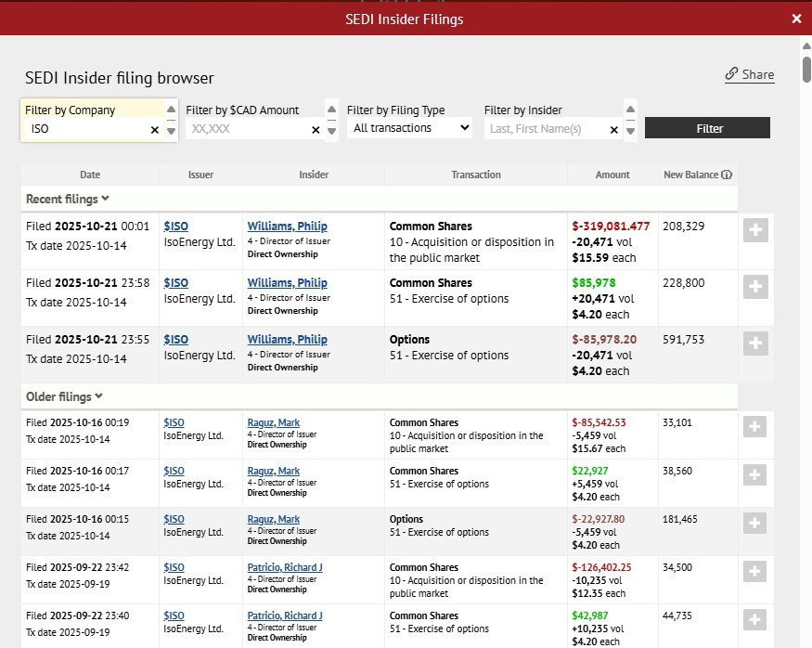Clear the Insider name filter field
The width and height of the screenshot is (812, 648).
pyautogui.click(x=613, y=130)
